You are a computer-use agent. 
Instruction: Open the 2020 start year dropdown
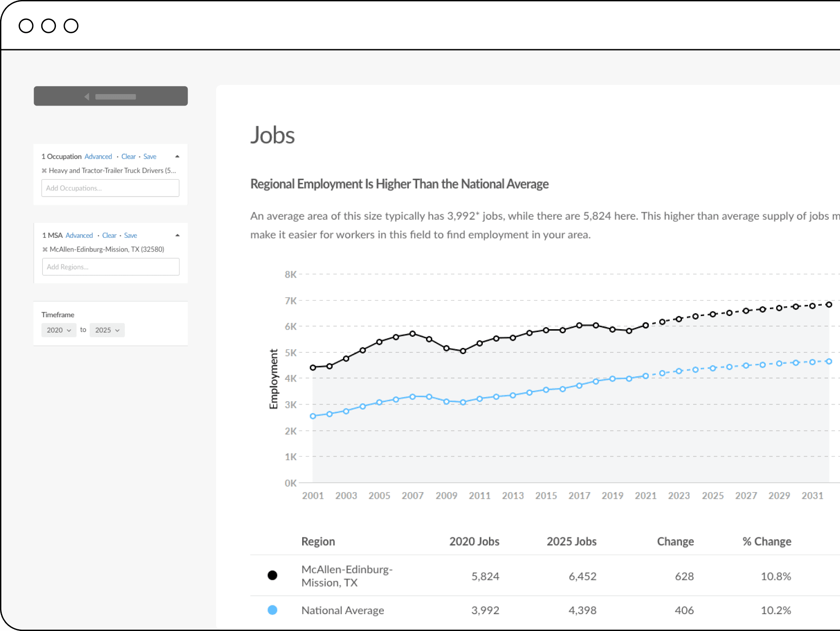59,330
